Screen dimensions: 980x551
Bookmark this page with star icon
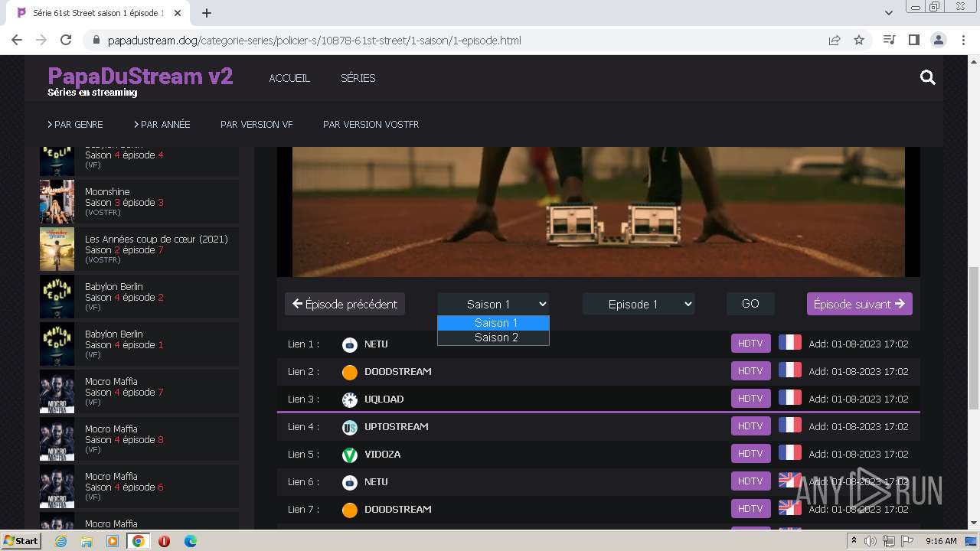point(859,40)
